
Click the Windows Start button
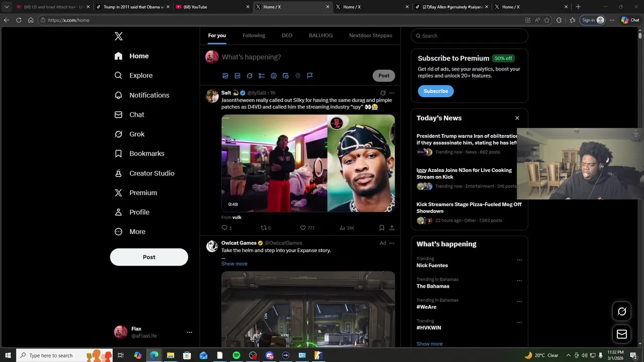click(x=8, y=355)
